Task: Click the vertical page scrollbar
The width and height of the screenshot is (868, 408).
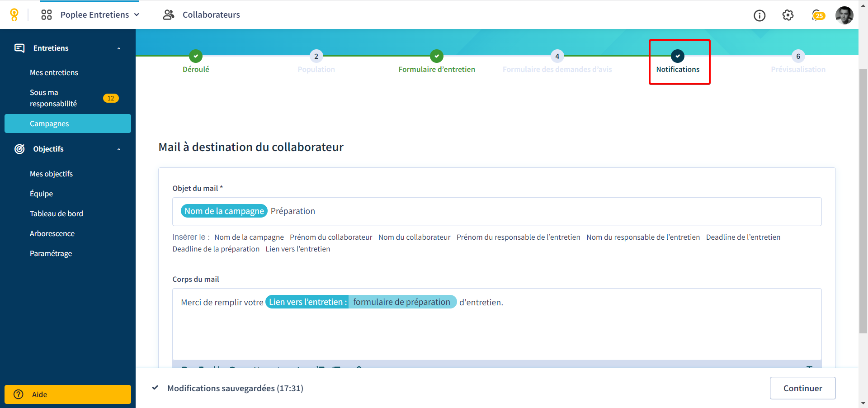Action: point(863,201)
